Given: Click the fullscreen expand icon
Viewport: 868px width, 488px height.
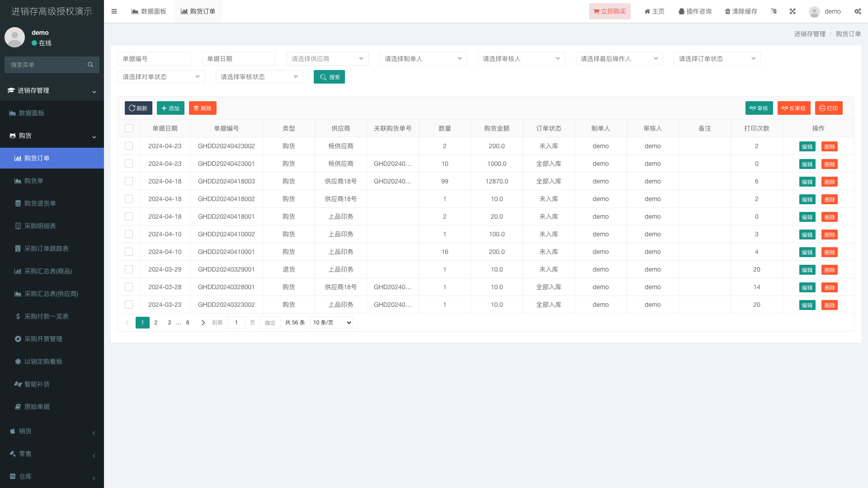Looking at the screenshot, I should pos(793,11).
